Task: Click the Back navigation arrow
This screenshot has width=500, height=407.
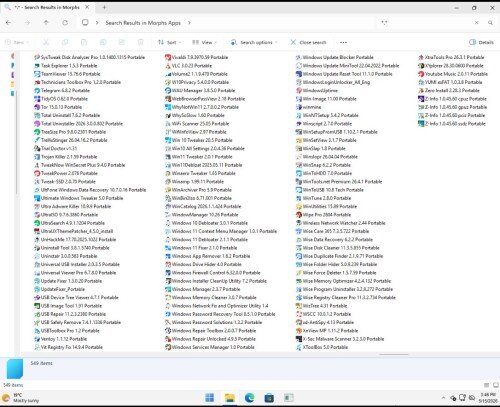Action: pos(9,23)
